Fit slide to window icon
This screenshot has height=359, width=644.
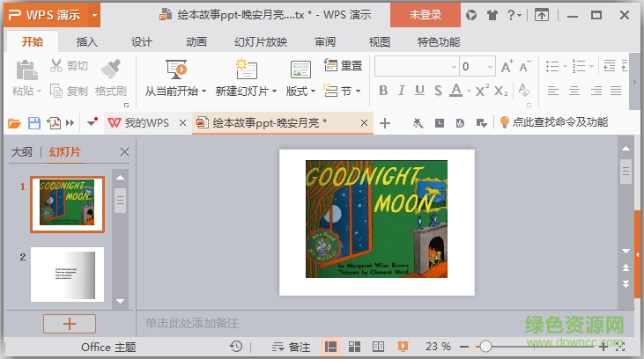(x=620, y=347)
